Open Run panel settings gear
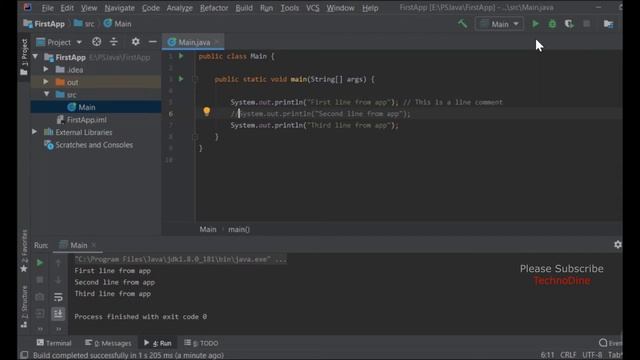The height and width of the screenshot is (360, 640). click(x=618, y=244)
